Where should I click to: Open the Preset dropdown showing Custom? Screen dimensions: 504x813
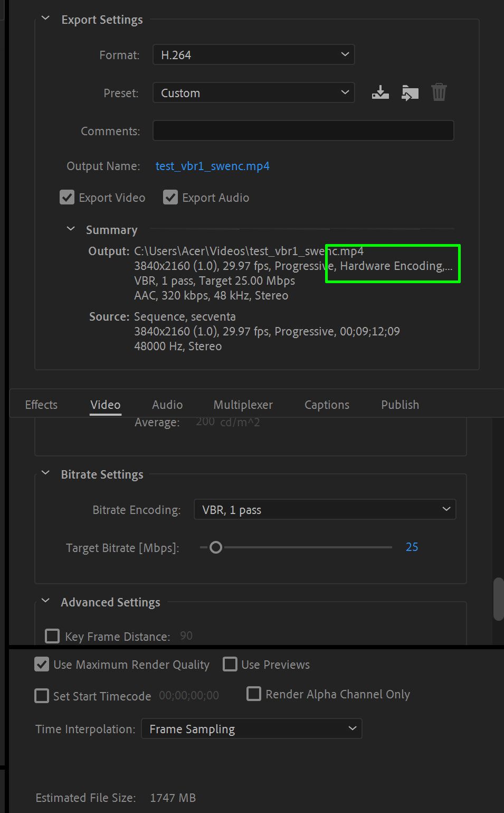(x=254, y=93)
